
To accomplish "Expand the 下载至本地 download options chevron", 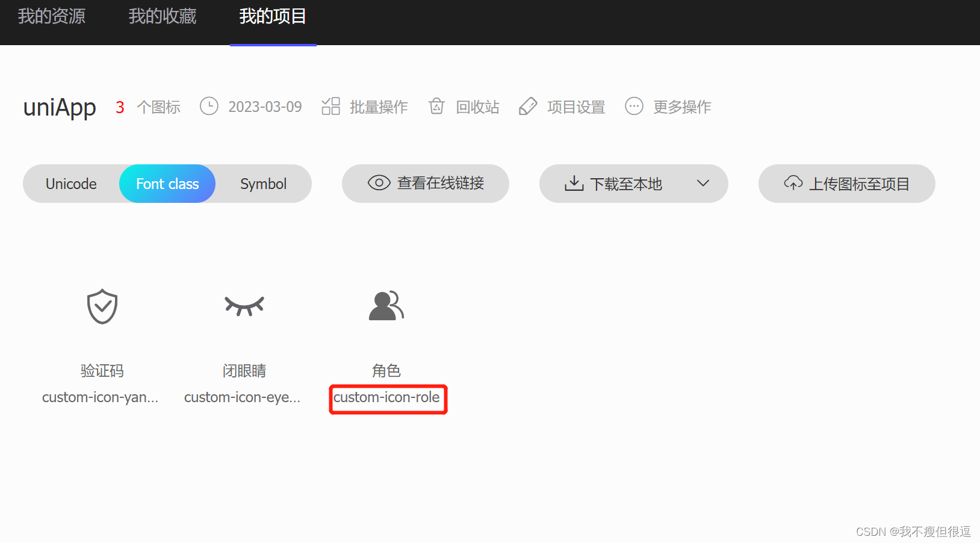I will (x=702, y=184).
